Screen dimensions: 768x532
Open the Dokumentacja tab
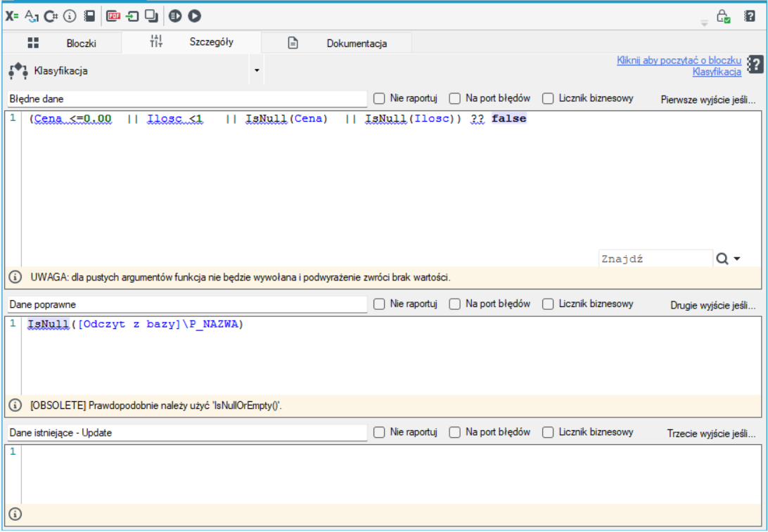[x=336, y=43]
